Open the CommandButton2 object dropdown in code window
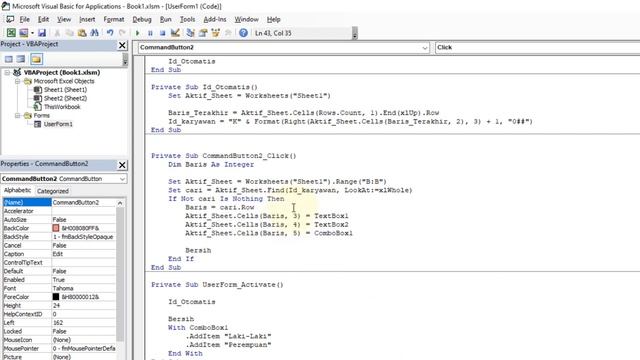Screen dimensions: 640x360 (424, 48)
